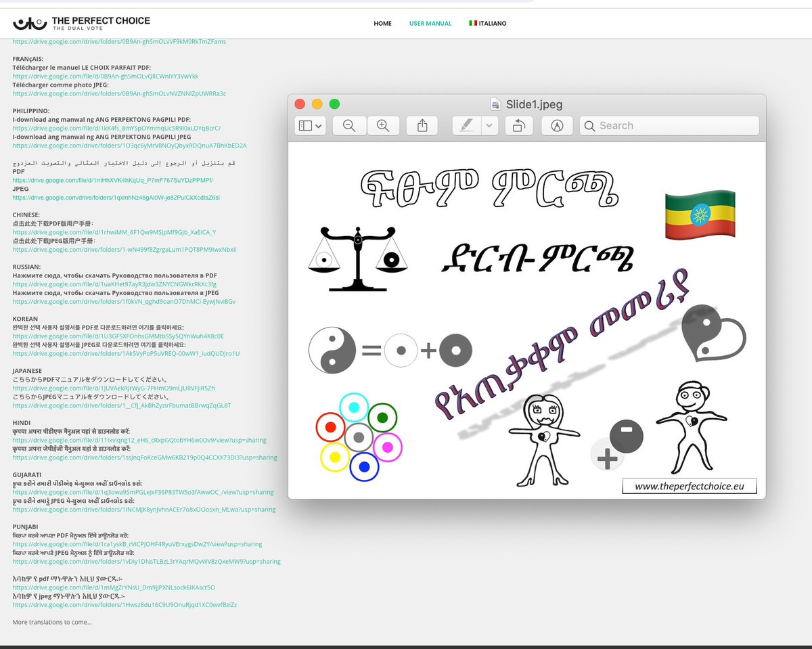Open the Hindi PDF manual link

139,440
